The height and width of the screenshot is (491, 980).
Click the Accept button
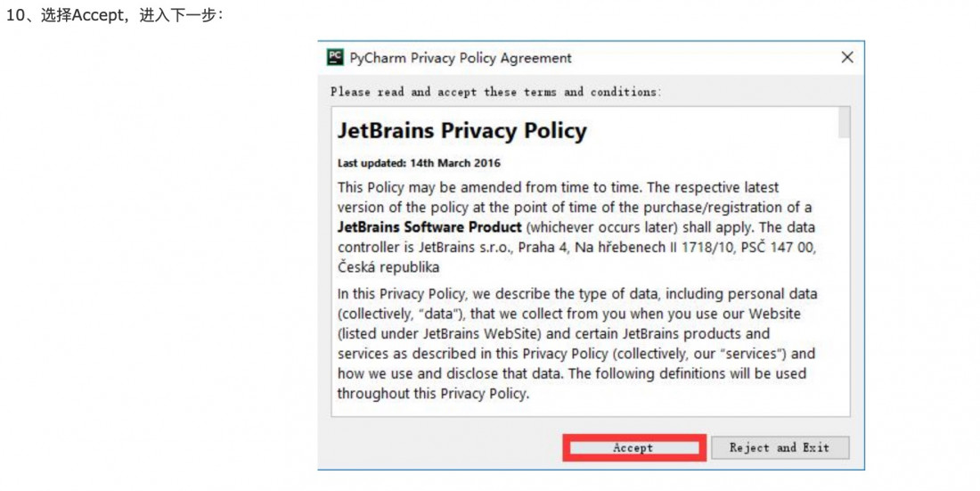(633, 448)
